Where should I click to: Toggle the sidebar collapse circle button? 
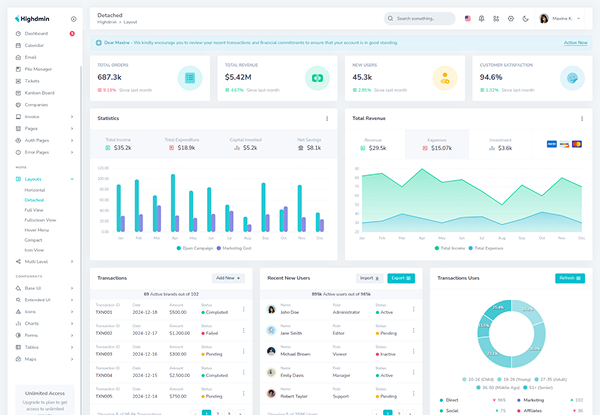pos(73,19)
